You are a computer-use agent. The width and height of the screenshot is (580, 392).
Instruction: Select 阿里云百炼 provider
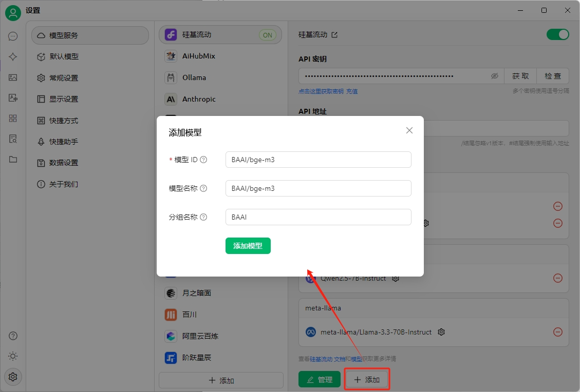[x=220, y=336]
